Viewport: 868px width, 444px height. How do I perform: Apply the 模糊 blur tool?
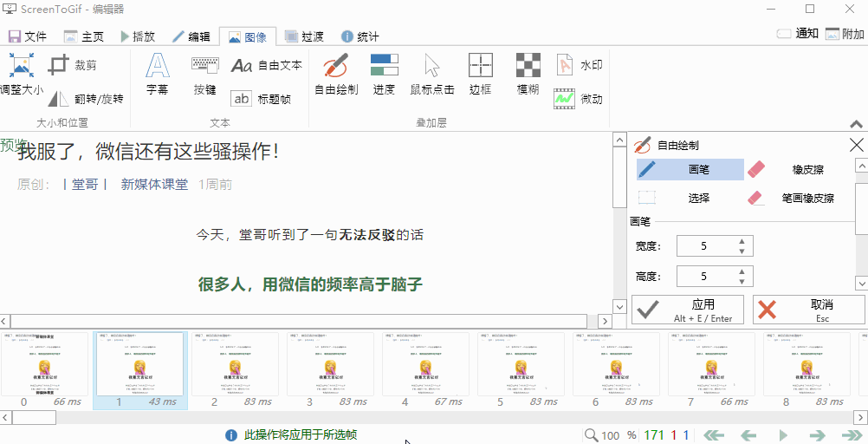[x=528, y=75]
